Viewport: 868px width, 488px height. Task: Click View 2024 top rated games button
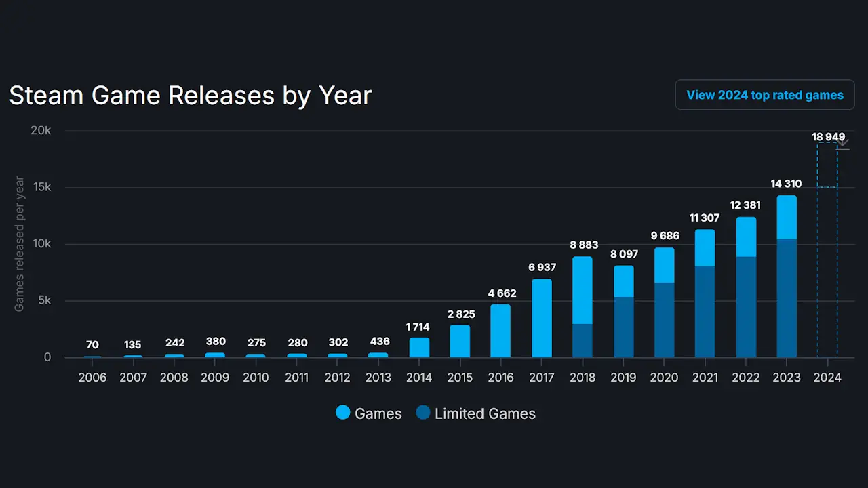[764, 95]
